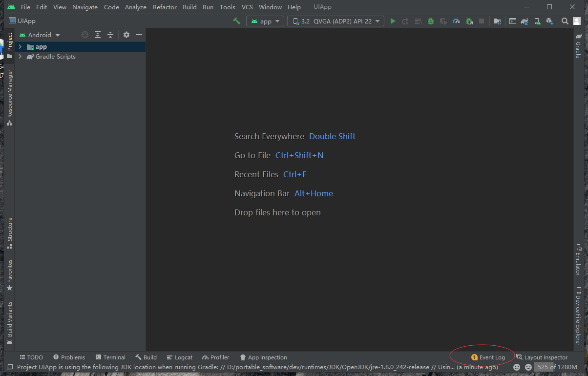Switch to the Terminal tab
Viewport: 588px width, 376px height.
(x=110, y=357)
